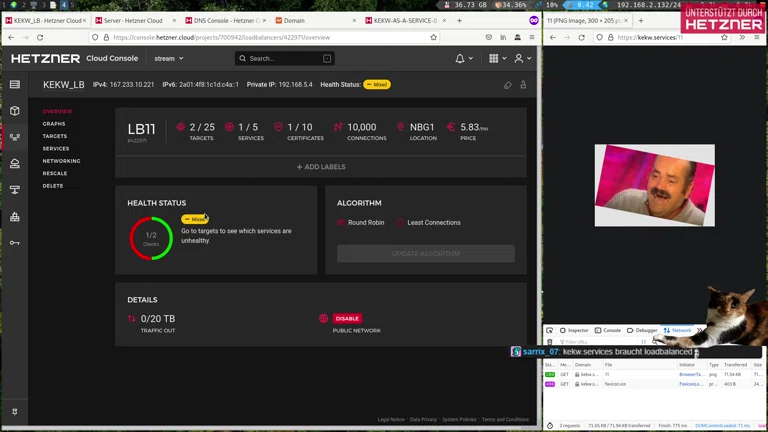Go back in kekw.services window
Screen dimensions: 768x432
pos(552,37)
